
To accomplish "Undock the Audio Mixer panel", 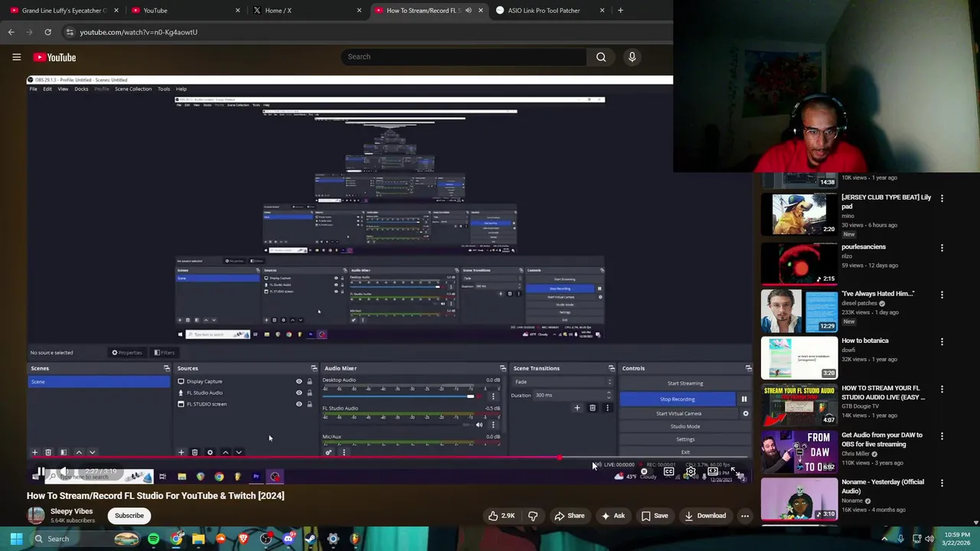I will pos(503,368).
